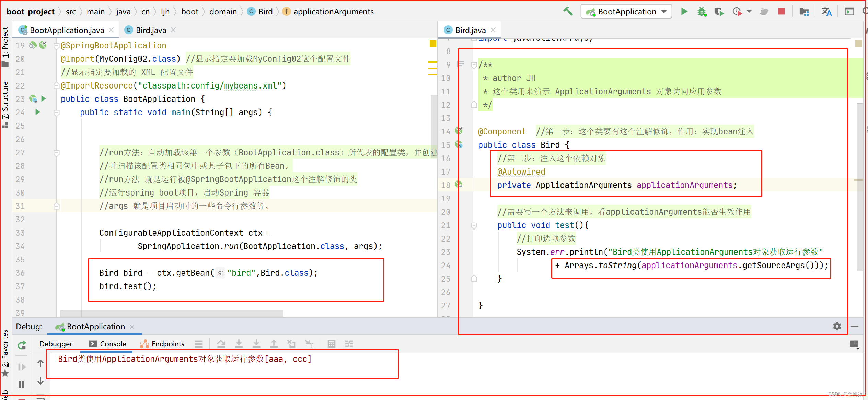Viewport: 868px width, 400px height.
Task: Pause the program in debugger
Action: (22, 385)
